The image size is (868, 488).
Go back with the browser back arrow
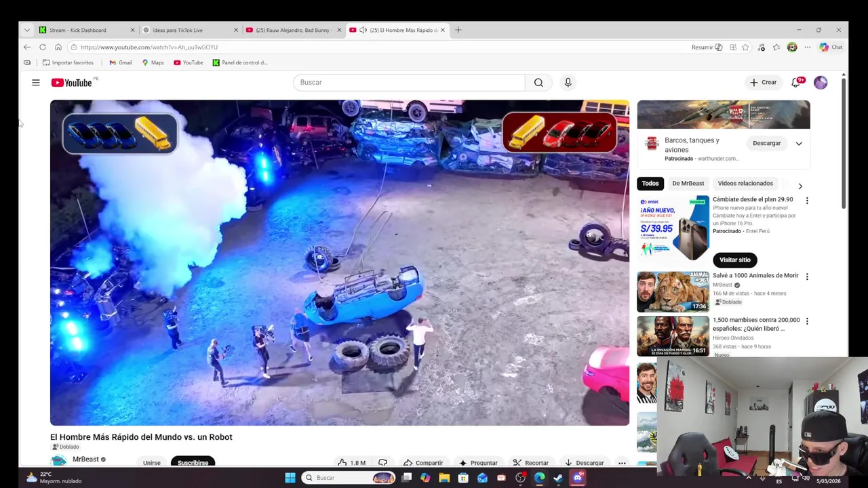[26, 47]
